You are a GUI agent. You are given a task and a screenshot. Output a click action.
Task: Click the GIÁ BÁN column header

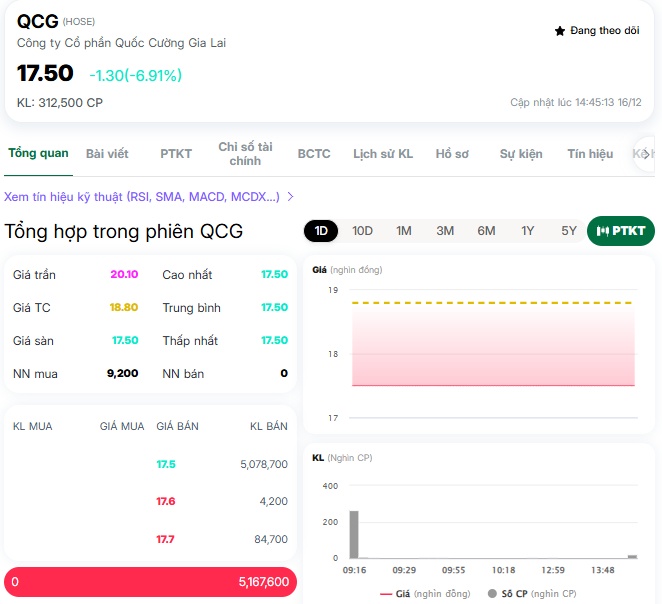(177, 426)
